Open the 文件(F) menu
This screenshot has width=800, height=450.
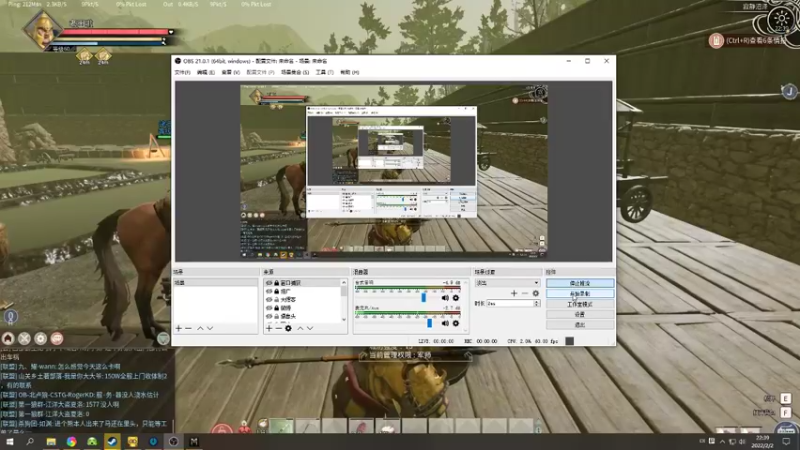[x=182, y=72]
